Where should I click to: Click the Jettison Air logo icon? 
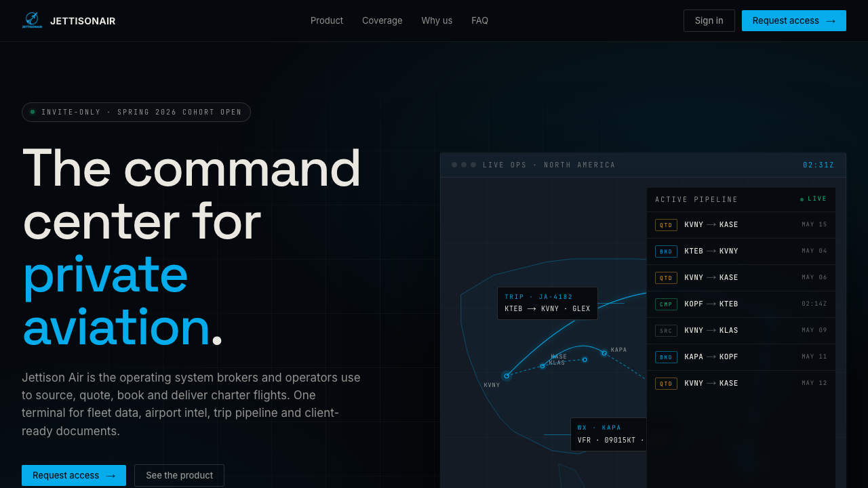[x=32, y=20]
